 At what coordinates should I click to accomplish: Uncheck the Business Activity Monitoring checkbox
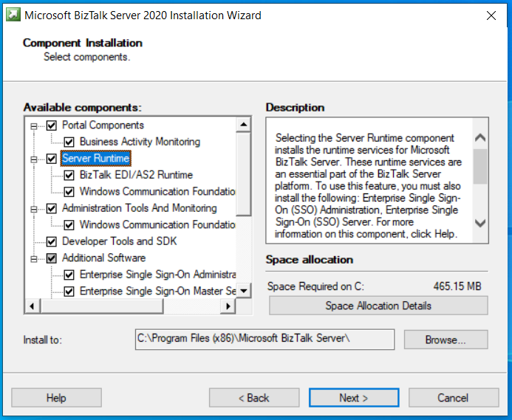[69, 142]
